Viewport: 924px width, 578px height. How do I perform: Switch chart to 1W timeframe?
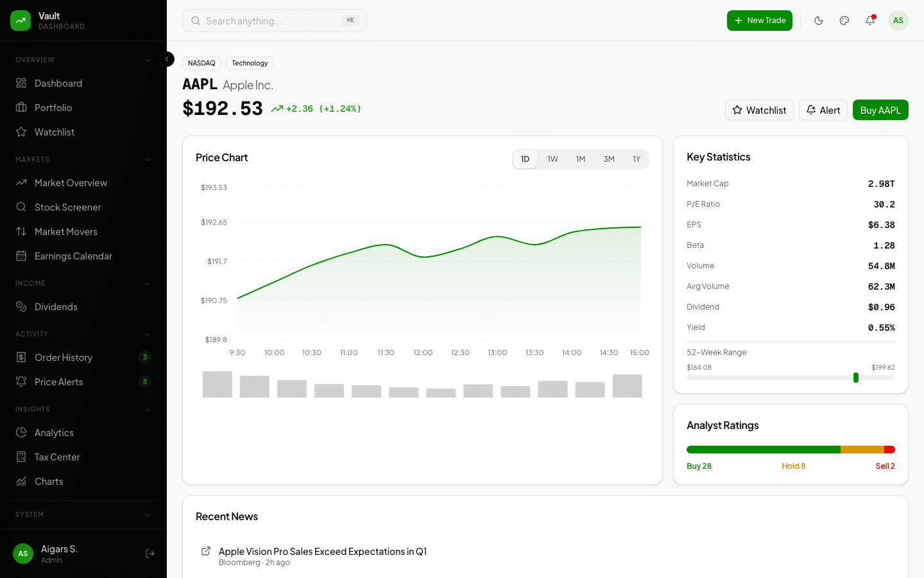coord(552,159)
